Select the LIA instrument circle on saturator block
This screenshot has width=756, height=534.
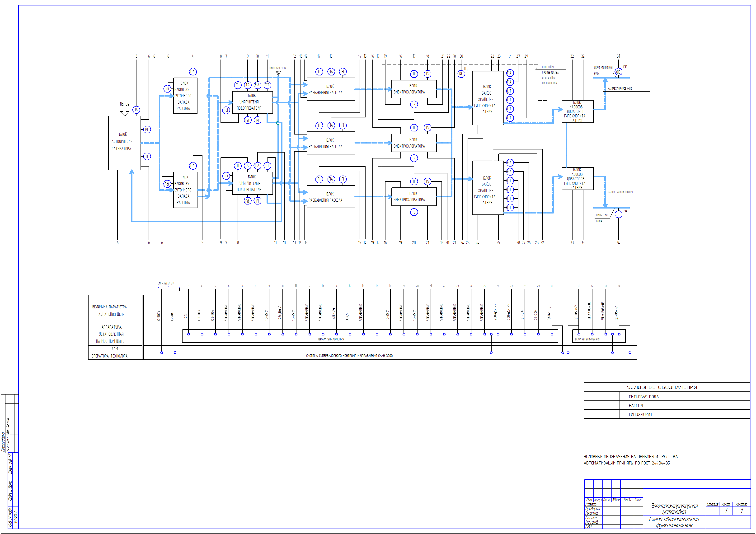136,110
